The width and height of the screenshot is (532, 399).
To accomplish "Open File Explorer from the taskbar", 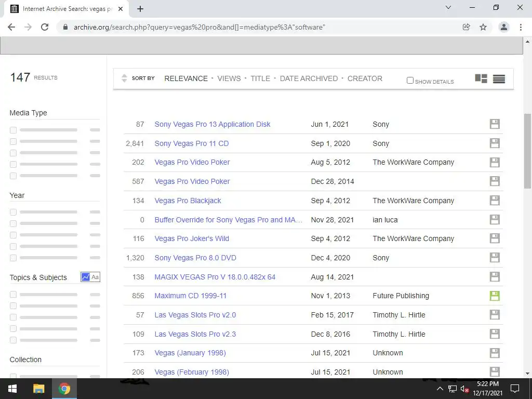I will click(x=38, y=389).
